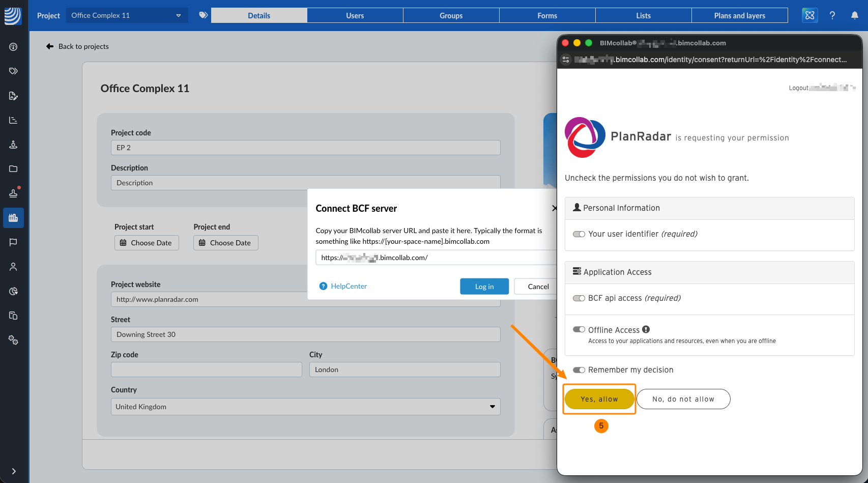
Task: Close the Connect BCF server dialog
Action: click(554, 208)
